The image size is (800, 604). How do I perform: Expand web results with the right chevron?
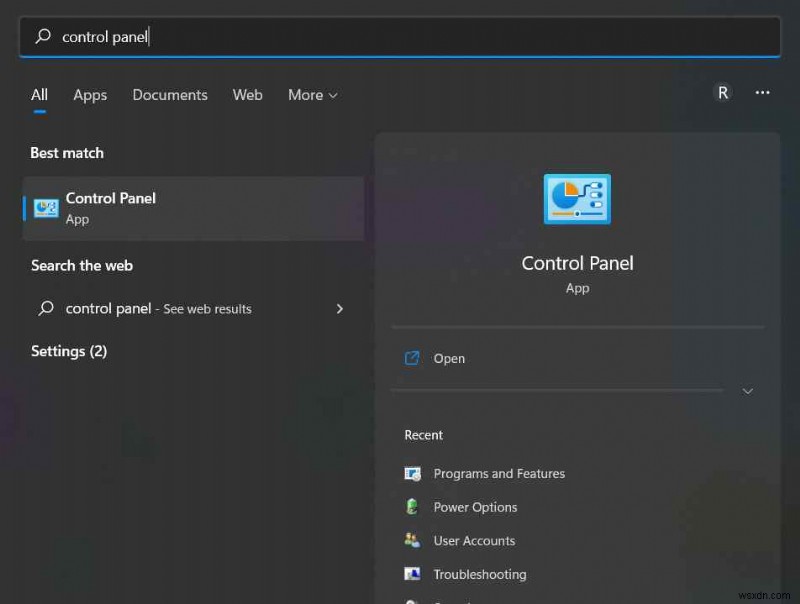point(340,309)
